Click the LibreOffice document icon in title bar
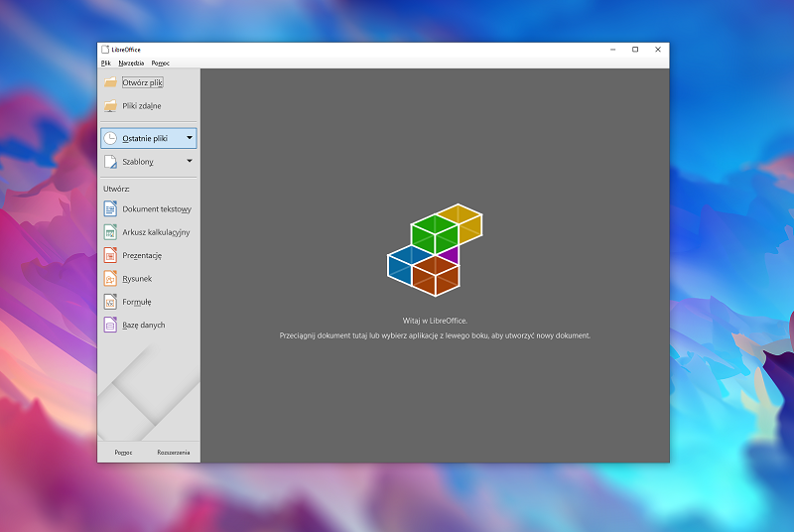794x532 pixels. tap(105, 49)
